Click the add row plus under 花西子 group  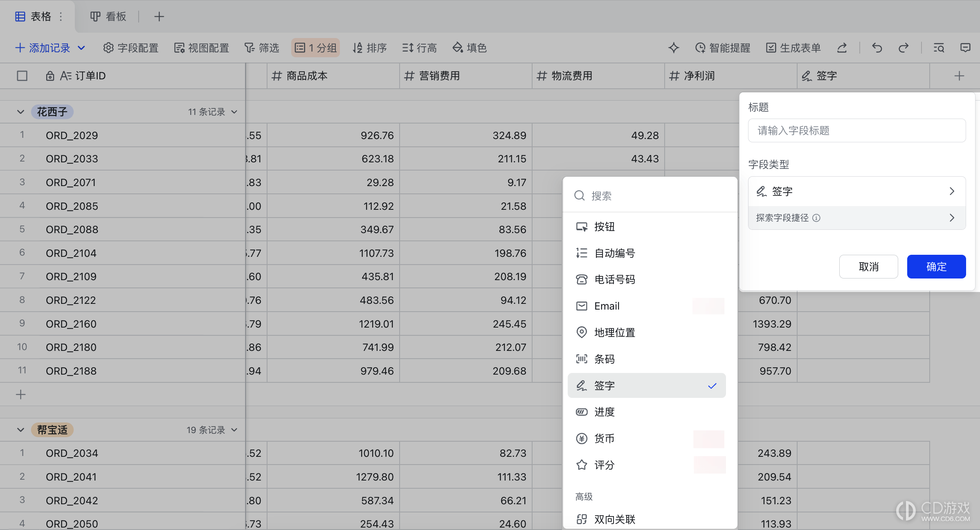click(20, 395)
